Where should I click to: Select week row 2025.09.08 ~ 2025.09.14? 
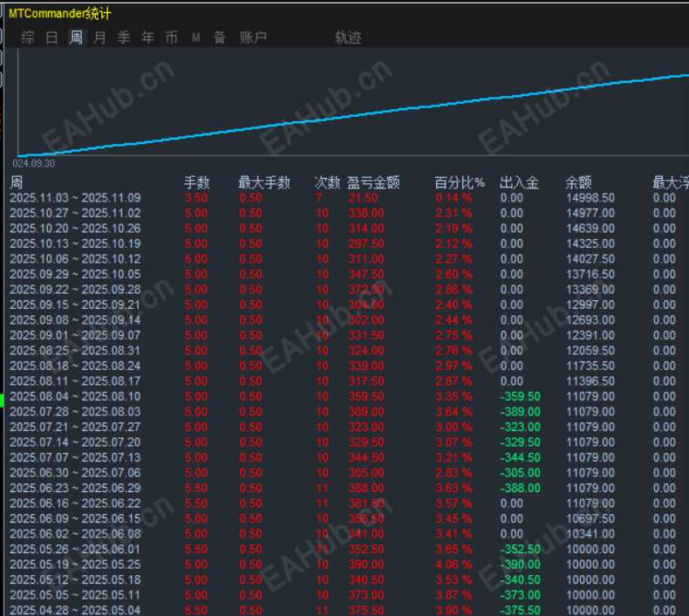pyautogui.click(x=347, y=320)
